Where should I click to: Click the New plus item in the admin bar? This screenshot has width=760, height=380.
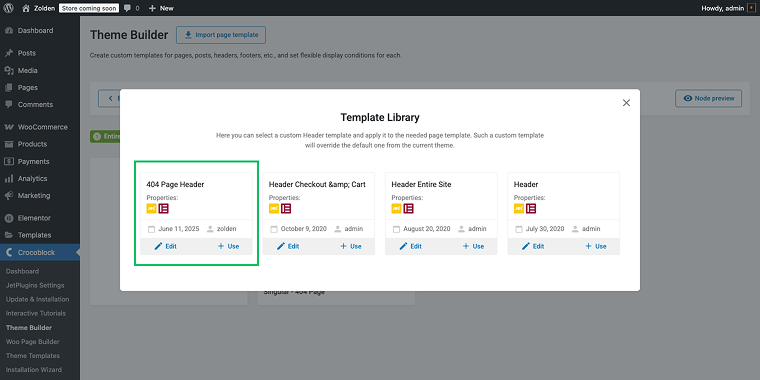pyautogui.click(x=161, y=8)
